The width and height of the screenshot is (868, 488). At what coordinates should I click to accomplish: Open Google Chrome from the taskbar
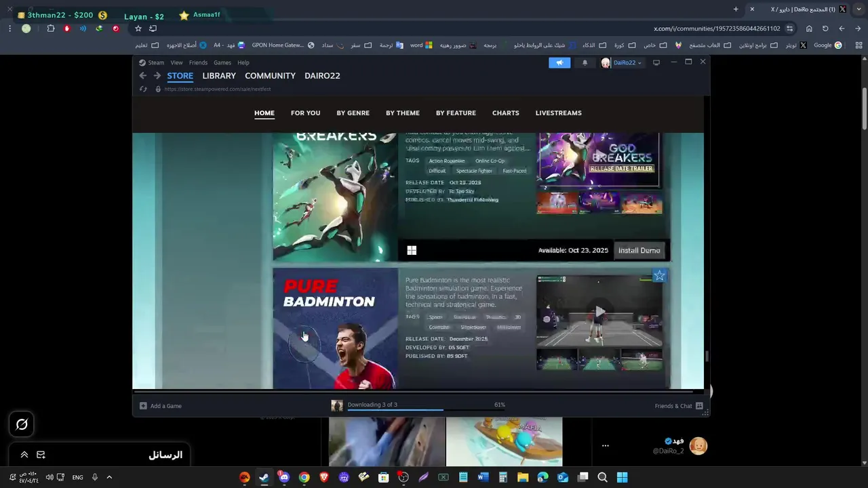coord(304,477)
